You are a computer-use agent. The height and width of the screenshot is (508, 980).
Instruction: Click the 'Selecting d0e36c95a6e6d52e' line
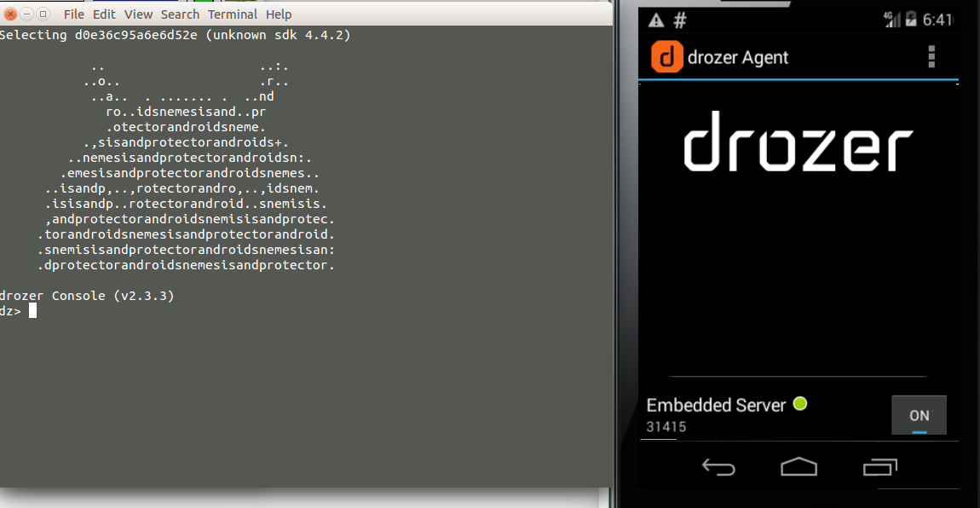pos(175,35)
